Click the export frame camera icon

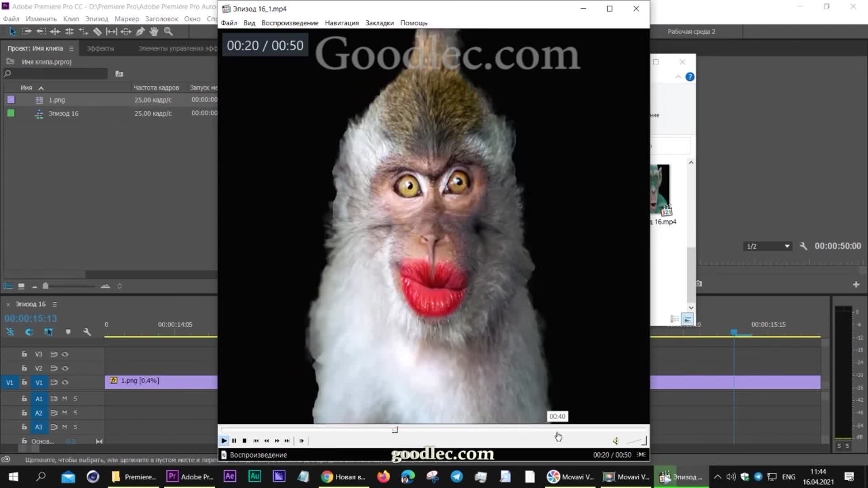point(699,284)
